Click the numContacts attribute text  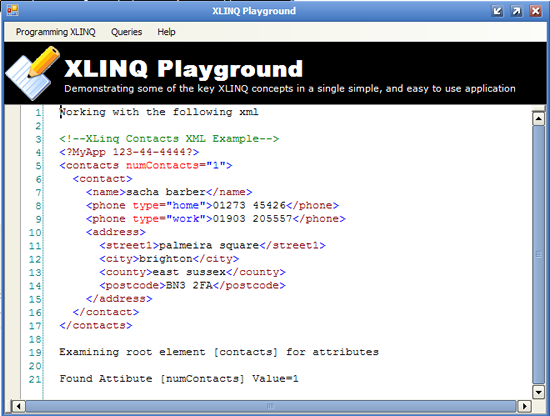pos(162,165)
